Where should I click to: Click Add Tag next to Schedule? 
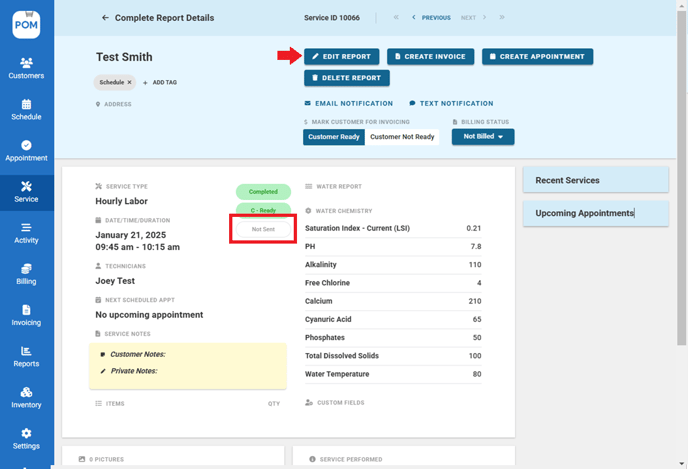click(160, 83)
